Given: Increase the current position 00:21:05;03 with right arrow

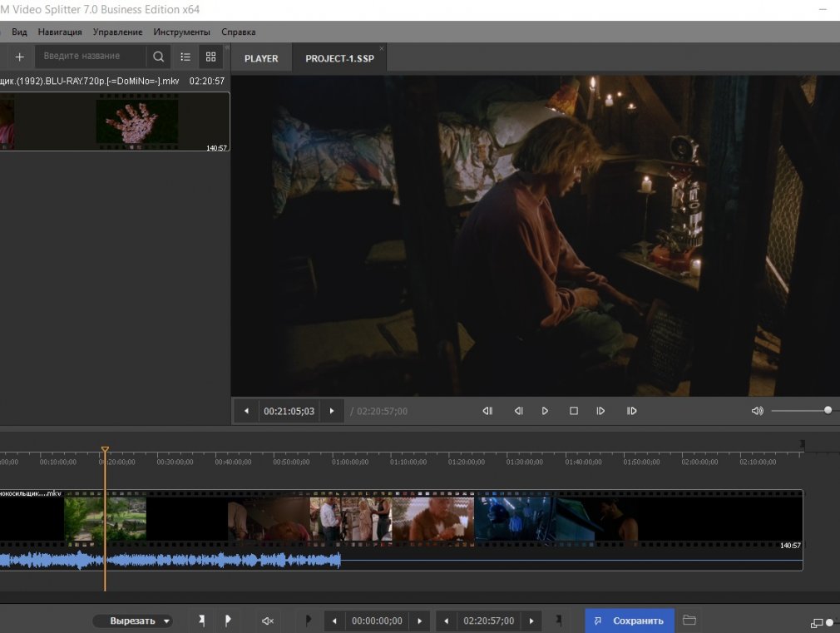Looking at the screenshot, I should (x=332, y=411).
